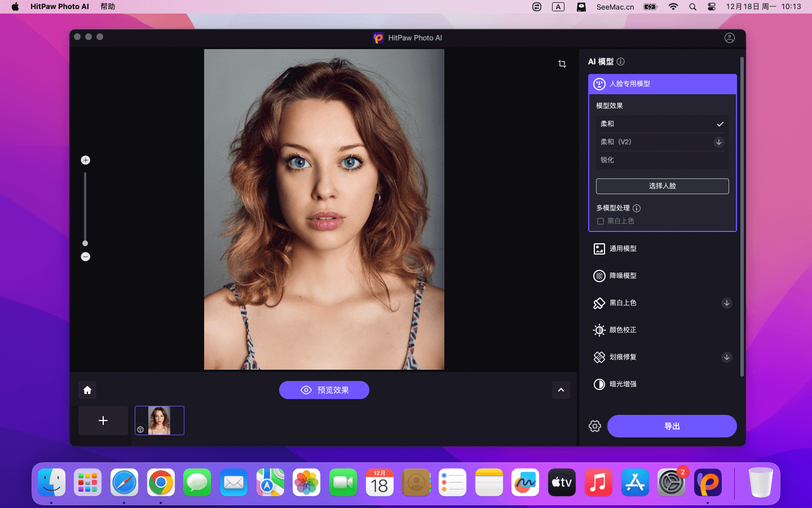Click the AI 模型 info icon
The width and height of the screenshot is (812, 508).
pos(621,62)
